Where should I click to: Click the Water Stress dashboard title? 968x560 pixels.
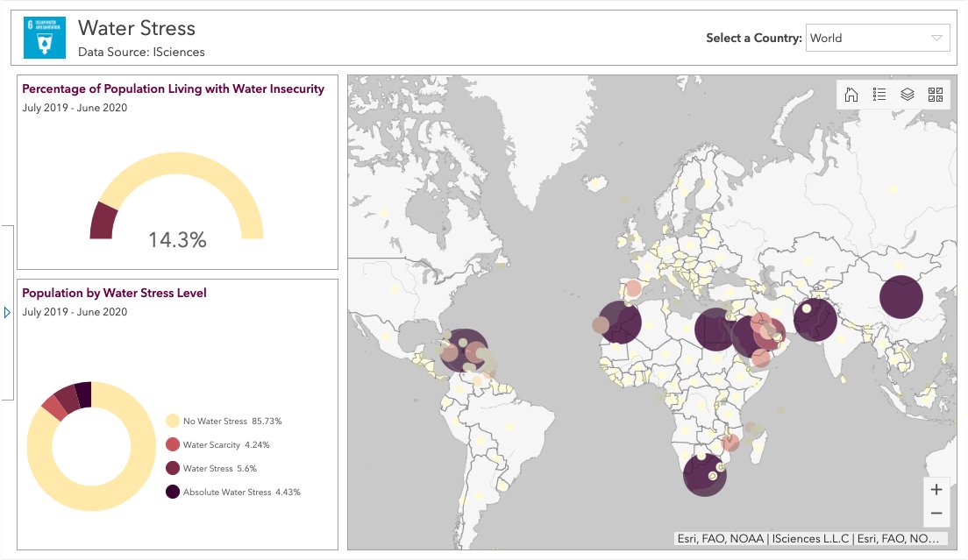[x=137, y=28]
